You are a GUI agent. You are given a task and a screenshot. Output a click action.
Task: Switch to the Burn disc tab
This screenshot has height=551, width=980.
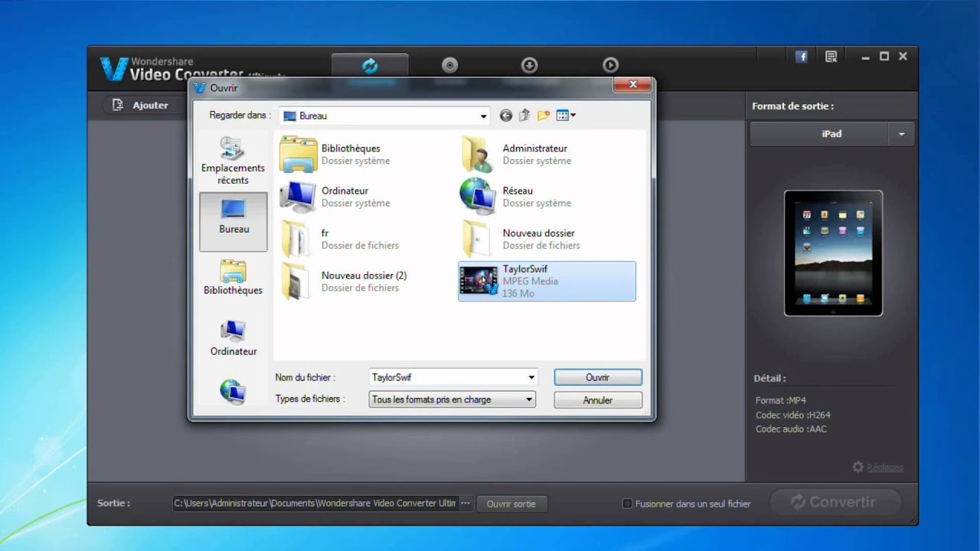(450, 65)
